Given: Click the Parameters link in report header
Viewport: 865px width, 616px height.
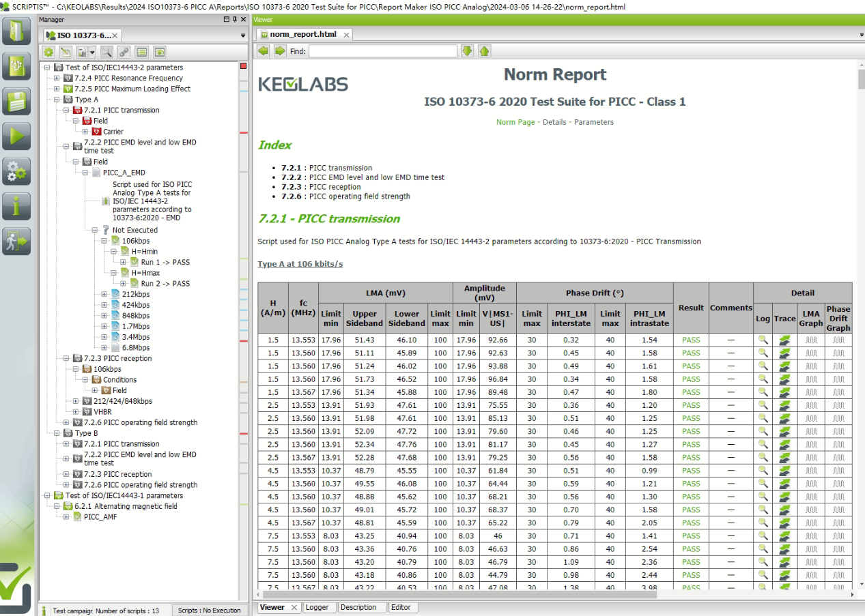Looking at the screenshot, I should click(x=593, y=122).
